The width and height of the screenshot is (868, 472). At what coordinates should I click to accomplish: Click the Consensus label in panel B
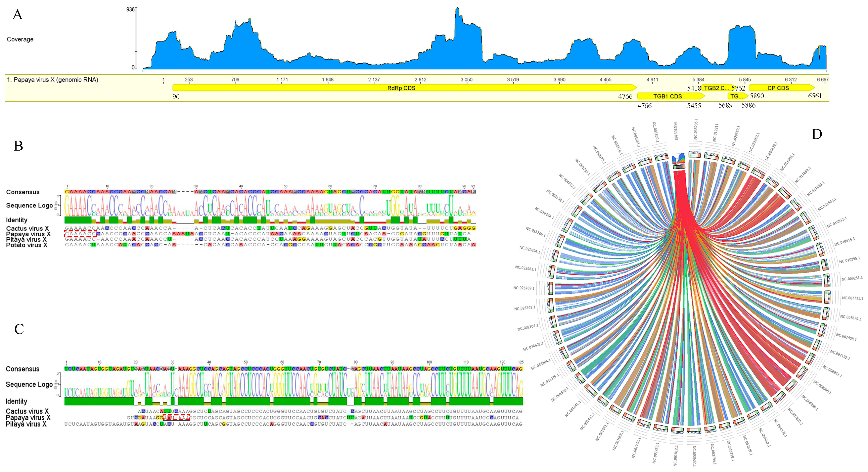pyautogui.click(x=22, y=192)
